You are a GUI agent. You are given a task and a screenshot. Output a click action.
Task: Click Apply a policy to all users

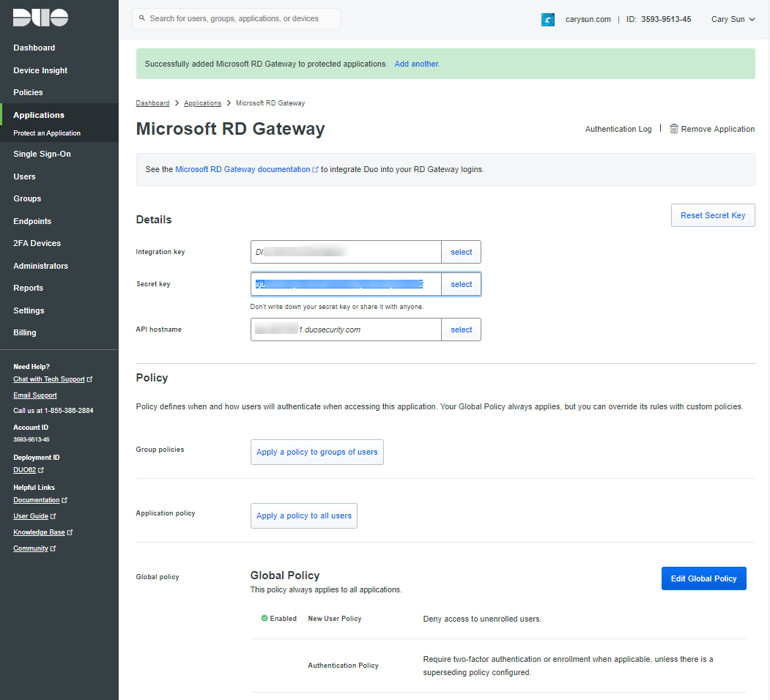(x=304, y=516)
